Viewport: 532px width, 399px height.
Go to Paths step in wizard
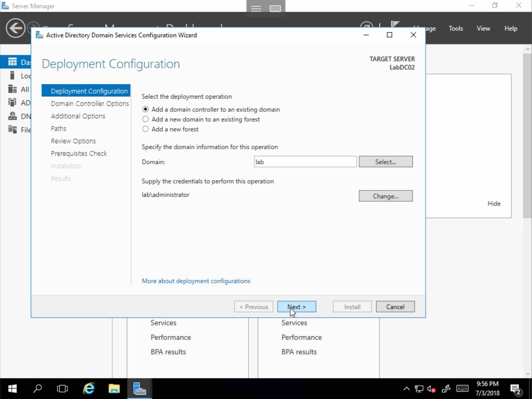(59, 129)
